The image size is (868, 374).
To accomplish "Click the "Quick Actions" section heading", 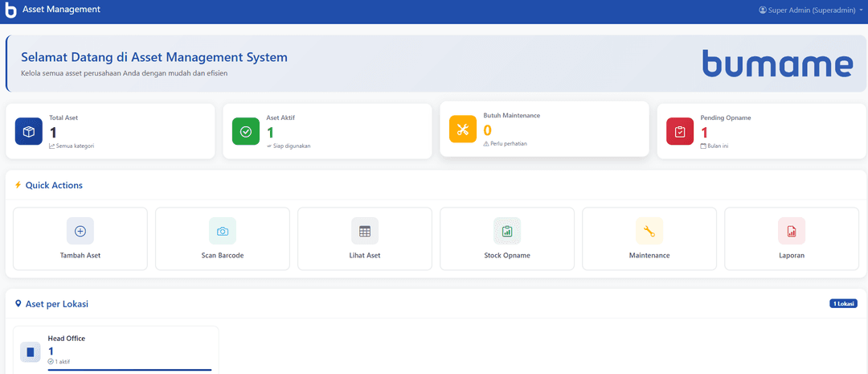I will point(54,185).
